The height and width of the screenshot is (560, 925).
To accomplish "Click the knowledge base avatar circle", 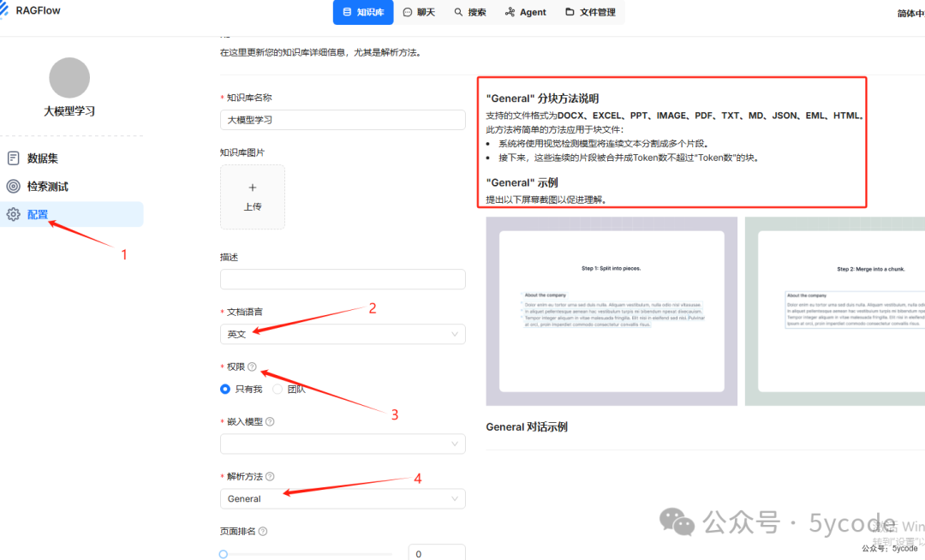I will (x=69, y=78).
